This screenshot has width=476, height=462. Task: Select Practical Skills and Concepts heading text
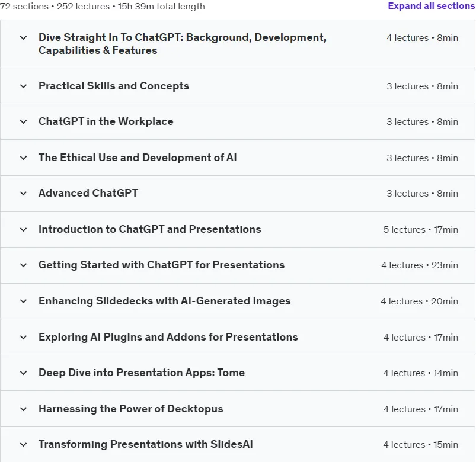(114, 86)
